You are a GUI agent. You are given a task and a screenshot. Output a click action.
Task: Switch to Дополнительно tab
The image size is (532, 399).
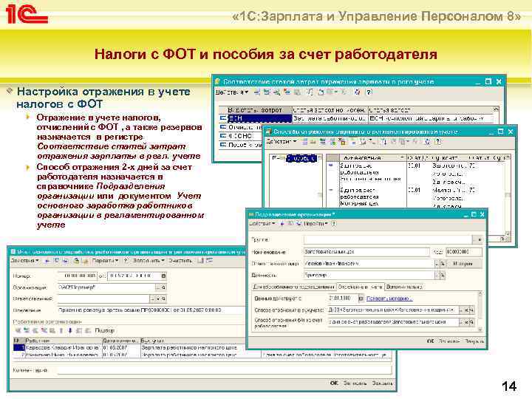(x=404, y=287)
